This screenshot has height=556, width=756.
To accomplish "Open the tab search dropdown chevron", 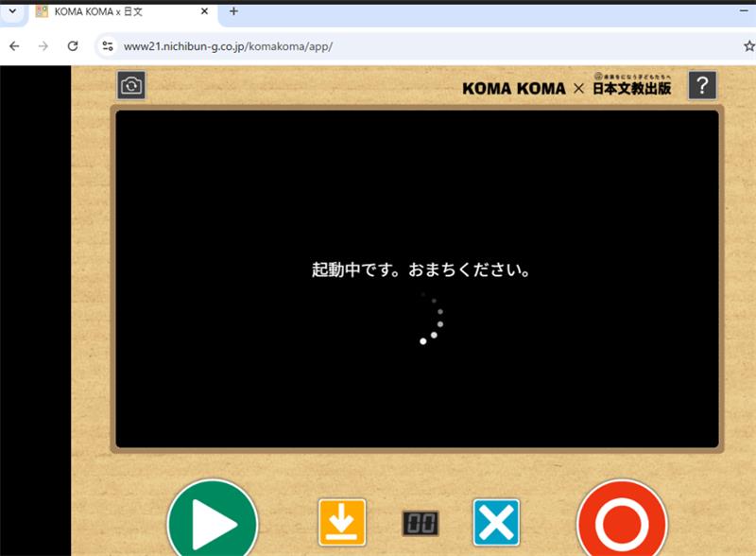I will point(12,11).
